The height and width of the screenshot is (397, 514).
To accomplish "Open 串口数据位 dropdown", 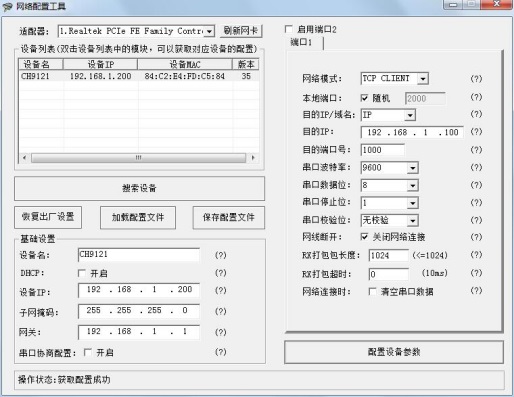I will [x=412, y=185].
